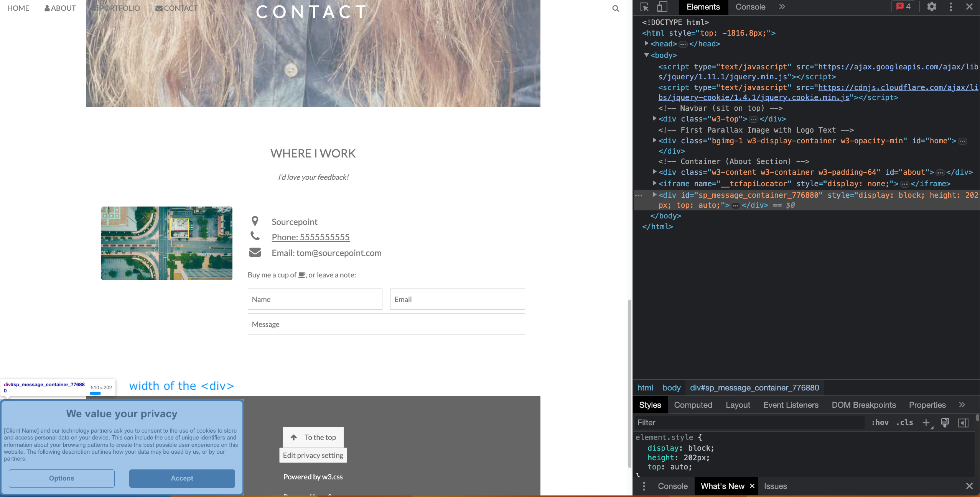The image size is (980, 497).
Task: Expand the sp_message_container div node
Action: pos(655,195)
